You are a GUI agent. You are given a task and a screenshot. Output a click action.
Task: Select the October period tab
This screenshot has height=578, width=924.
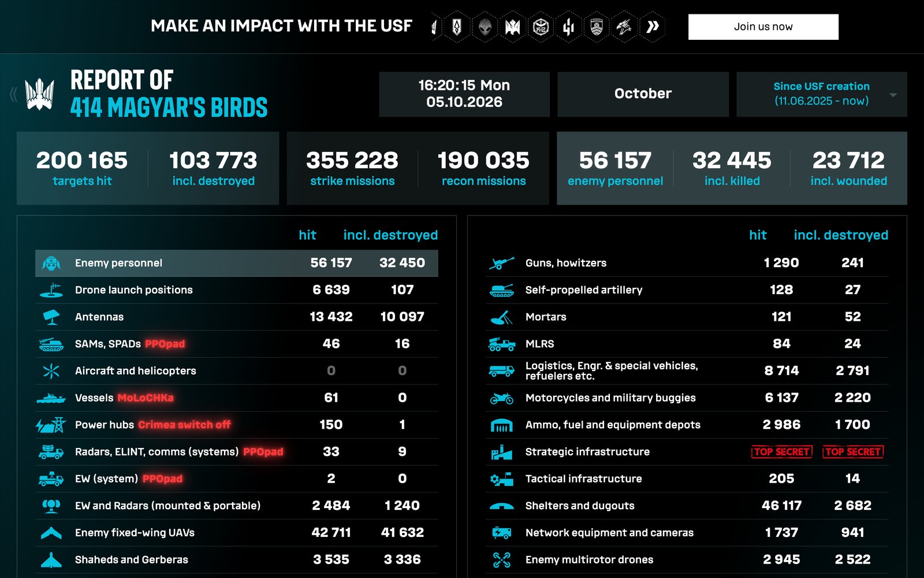click(643, 94)
